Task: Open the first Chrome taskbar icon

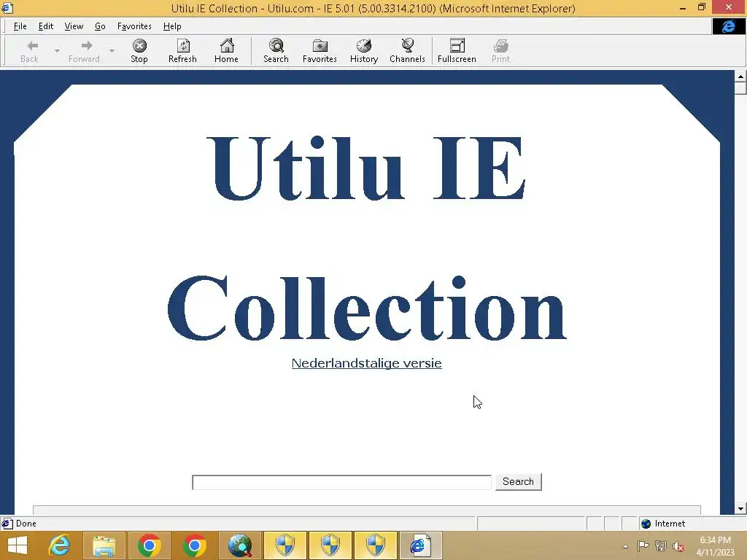Action: coord(149,545)
